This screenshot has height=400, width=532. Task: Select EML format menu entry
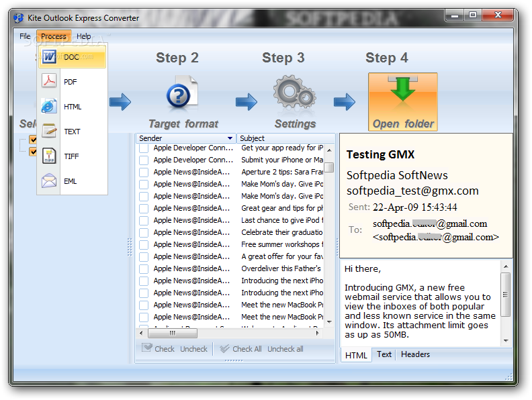tap(72, 181)
